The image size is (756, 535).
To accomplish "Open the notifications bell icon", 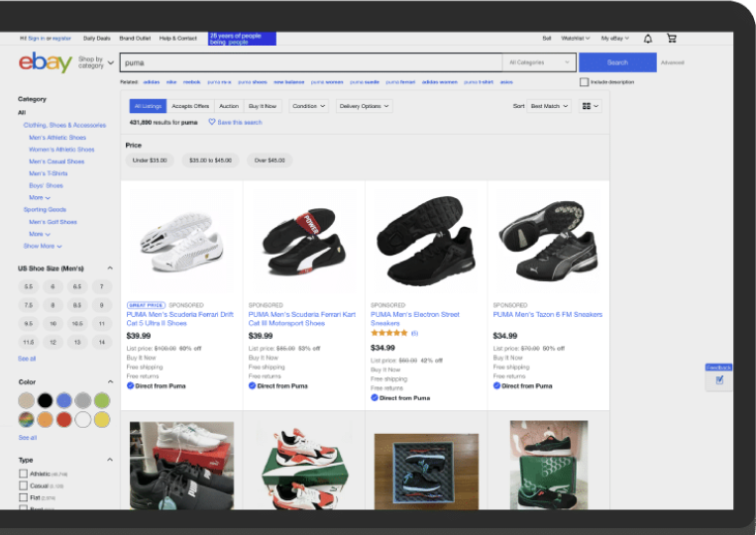I will point(648,39).
